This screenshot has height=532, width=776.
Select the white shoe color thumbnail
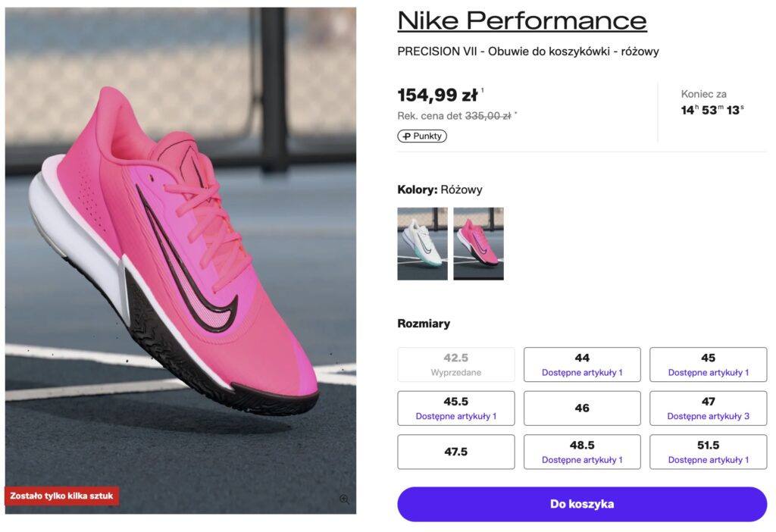click(422, 243)
